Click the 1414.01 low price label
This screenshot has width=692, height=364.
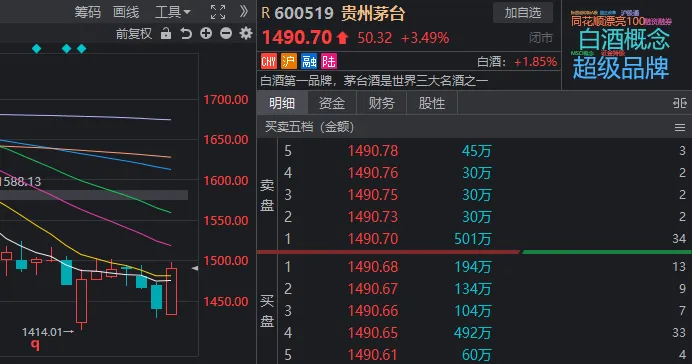click(x=42, y=332)
